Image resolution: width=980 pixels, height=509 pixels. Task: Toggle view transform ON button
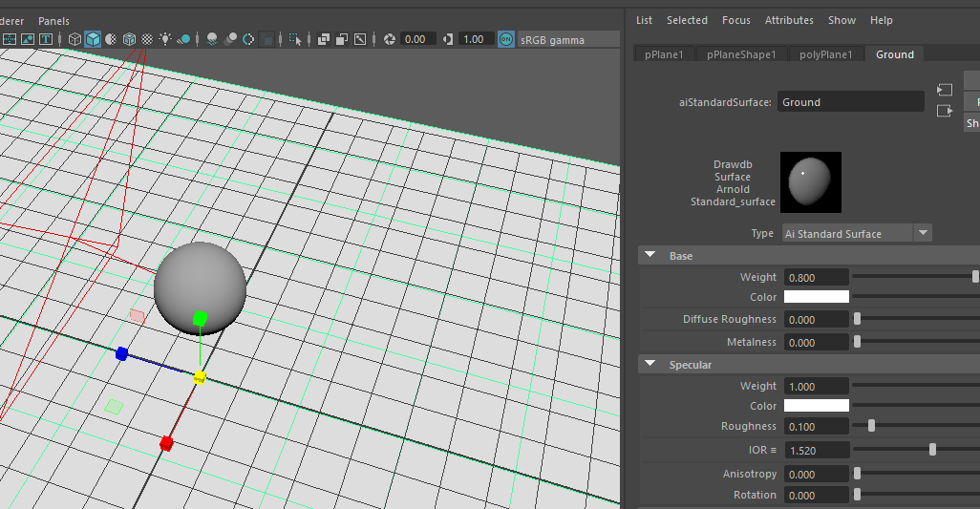pyautogui.click(x=506, y=39)
